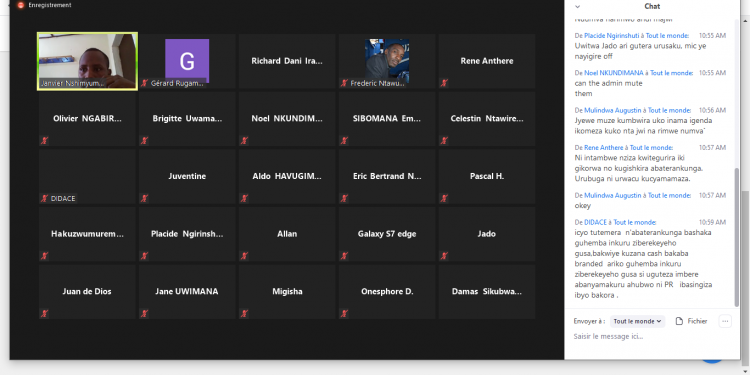Click Frederic Ntawu's profile photo

[387, 60]
